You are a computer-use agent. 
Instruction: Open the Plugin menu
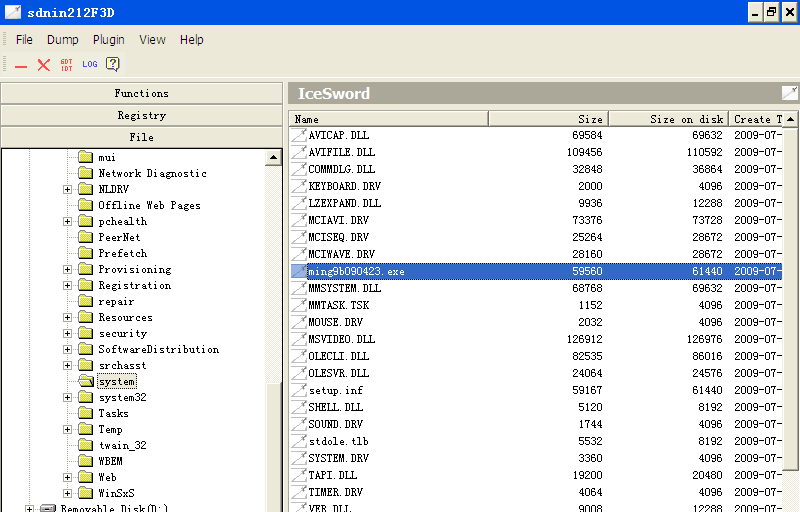(109, 40)
